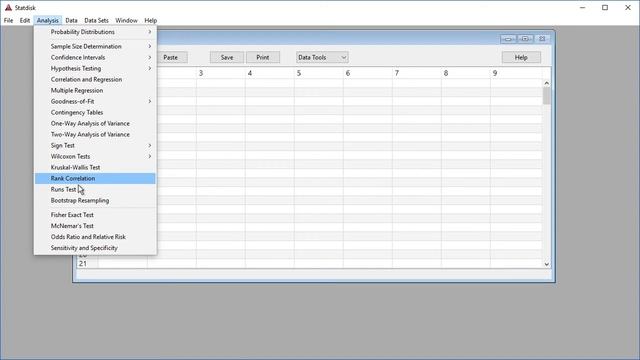Select column 3 header
Screen dimensions: 640x360
click(x=220, y=73)
